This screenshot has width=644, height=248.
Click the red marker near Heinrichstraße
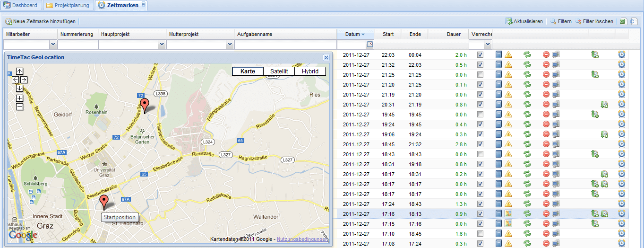145,105
